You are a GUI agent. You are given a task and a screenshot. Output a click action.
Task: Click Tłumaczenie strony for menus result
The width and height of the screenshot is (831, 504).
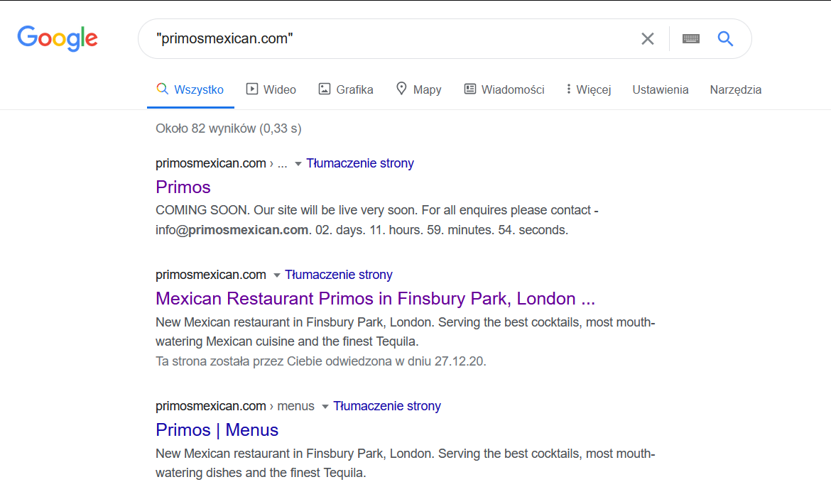(387, 406)
